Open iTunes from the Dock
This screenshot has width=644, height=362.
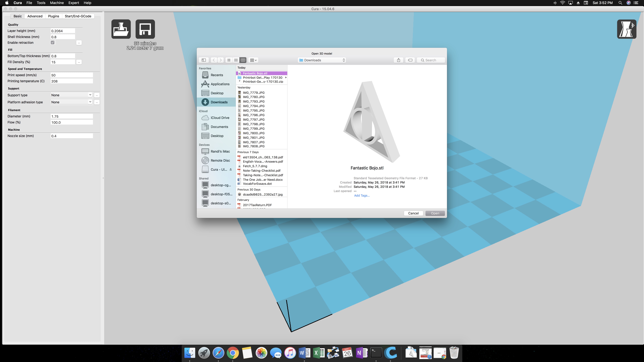coord(290,353)
